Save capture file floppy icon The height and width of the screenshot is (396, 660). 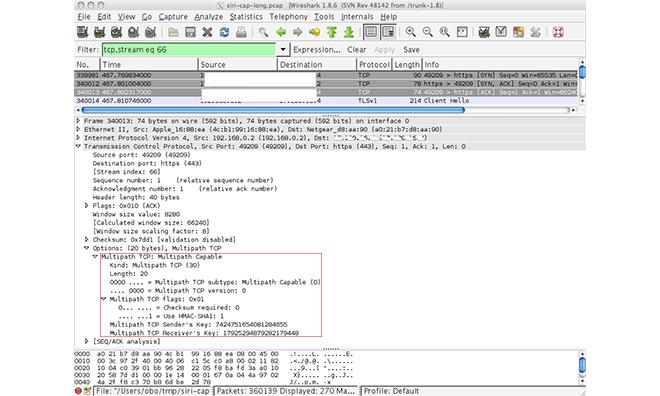point(190,32)
